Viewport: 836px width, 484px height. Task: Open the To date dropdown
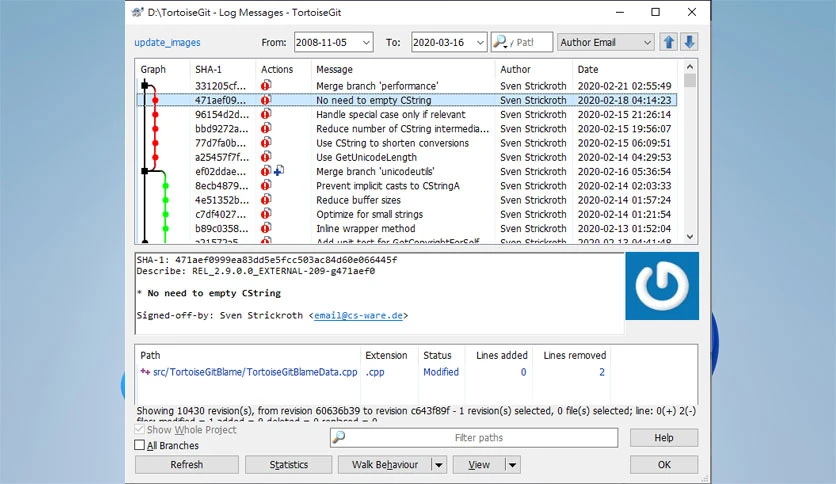pos(480,43)
